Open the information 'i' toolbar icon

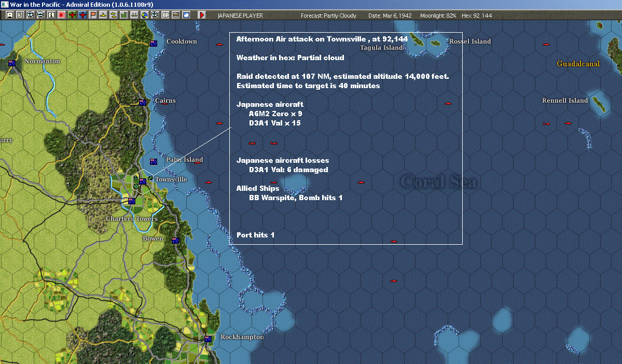click(x=51, y=15)
